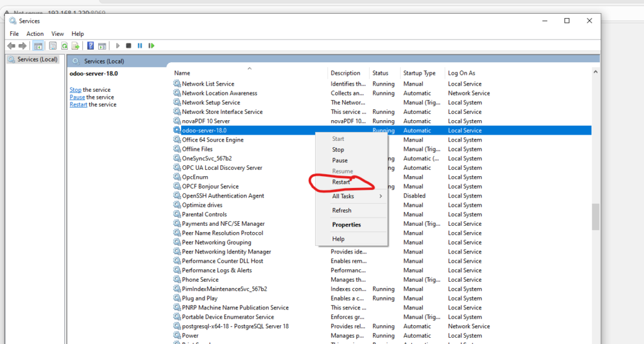Click the Restart the service link
The image size is (644, 344).
pyautogui.click(x=79, y=104)
